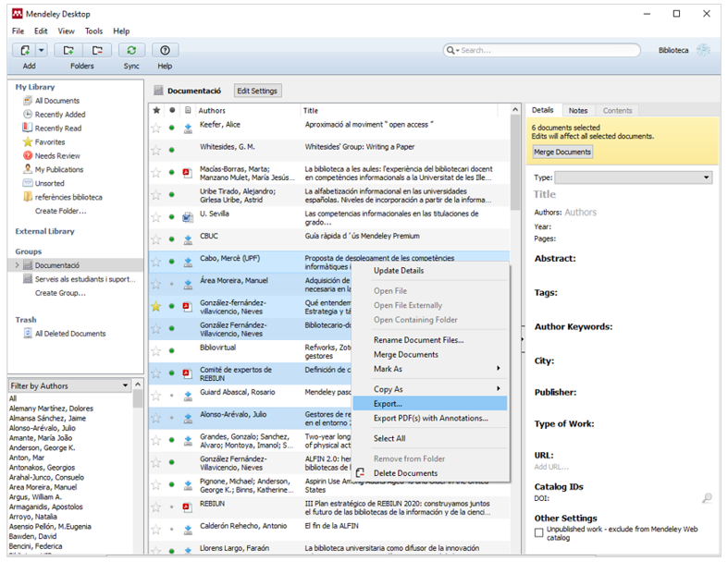
Task: Toggle favorite star for Whitesides, G. M.
Action: 156,150
